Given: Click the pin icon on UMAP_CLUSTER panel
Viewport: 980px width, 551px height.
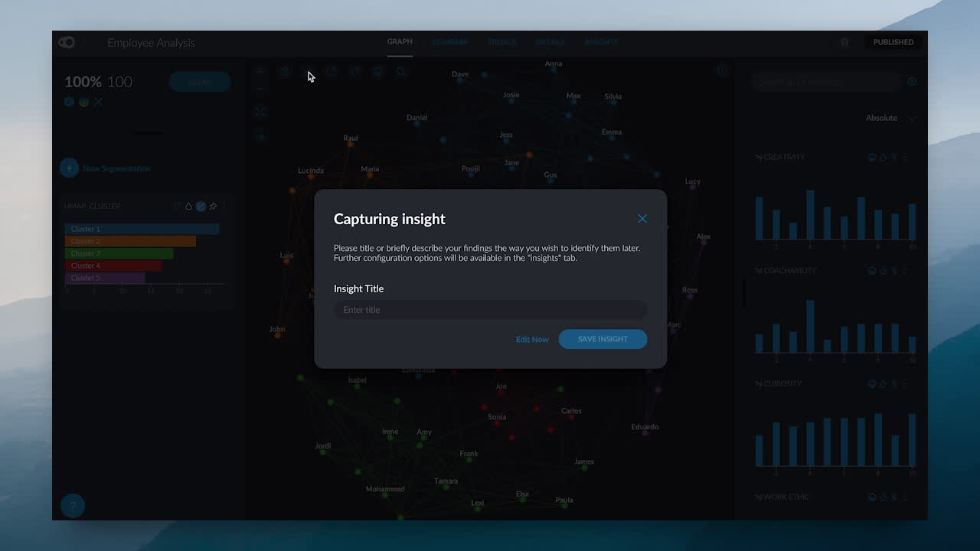Looking at the screenshot, I should point(213,206).
